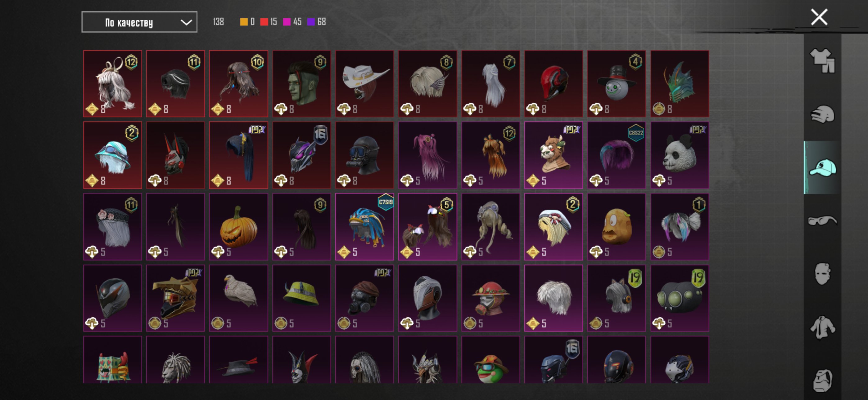Select the panda head mask item

point(679,155)
